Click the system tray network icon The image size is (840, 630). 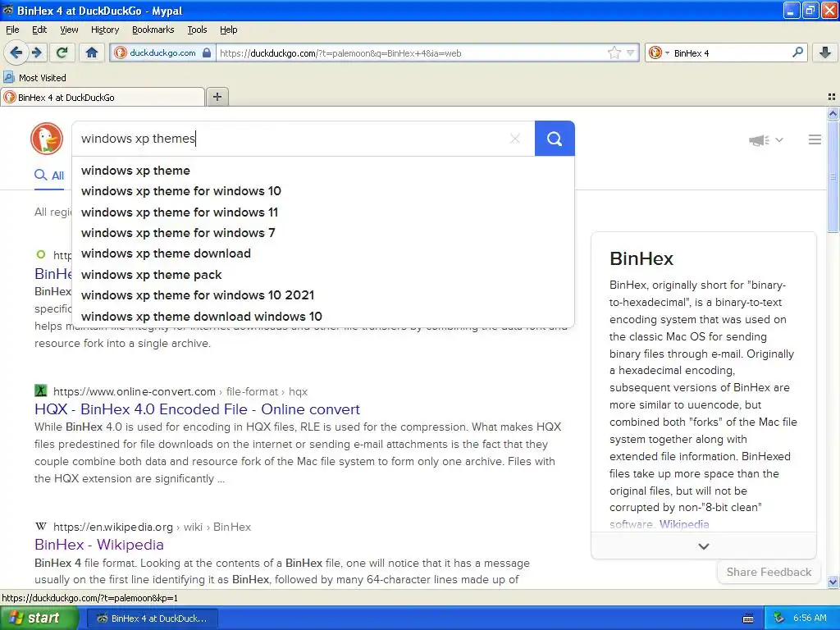pyautogui.click(x=779, y=619)
